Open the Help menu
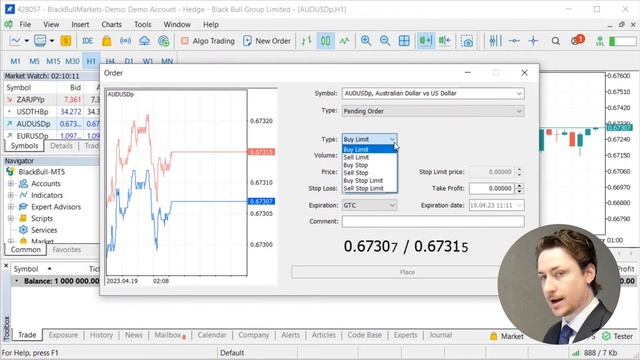 click(211, 24)
